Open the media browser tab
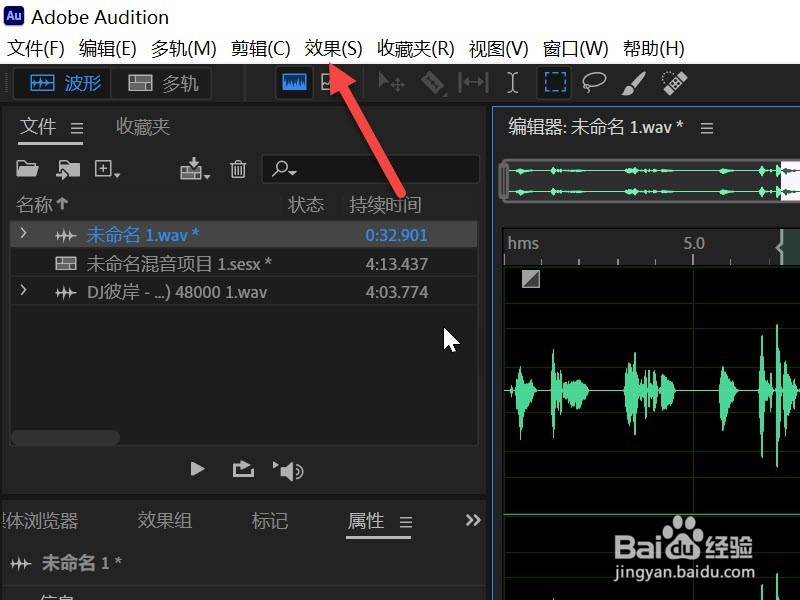The width and height of the screenshot is (800, 600). click(40, 520)
